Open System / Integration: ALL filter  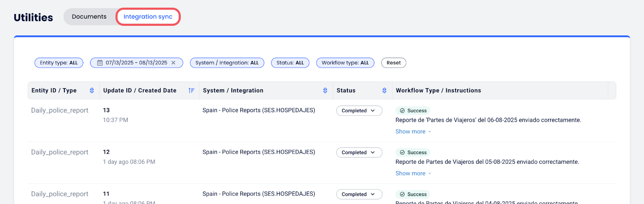click(x=227, y=63)
